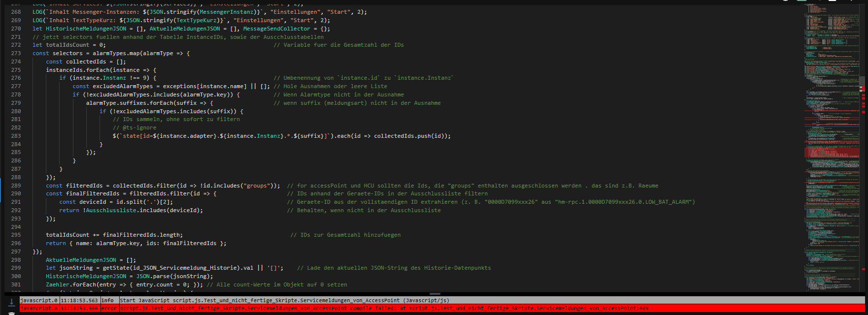Click 'javascript.0' source in the info row
The image size is (868, 315).
pyautogui.click(x=39, y=300)
